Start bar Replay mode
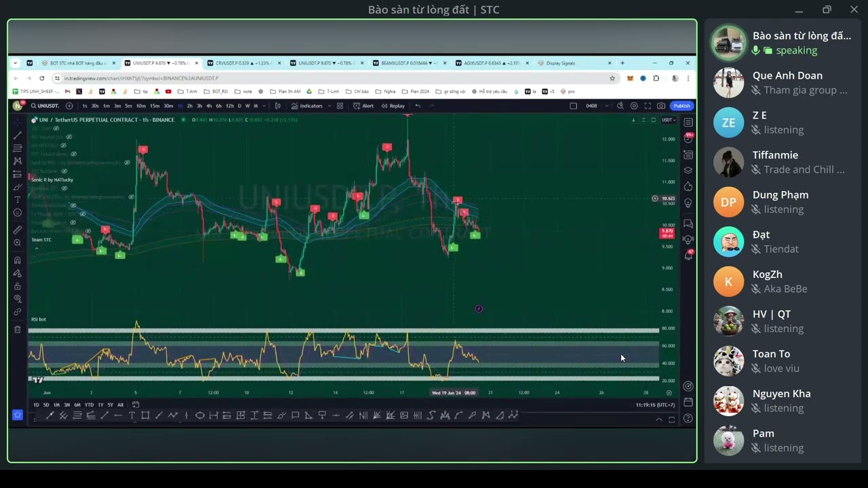The height and width of the screenshot is (488, 868). coord(393,106)
